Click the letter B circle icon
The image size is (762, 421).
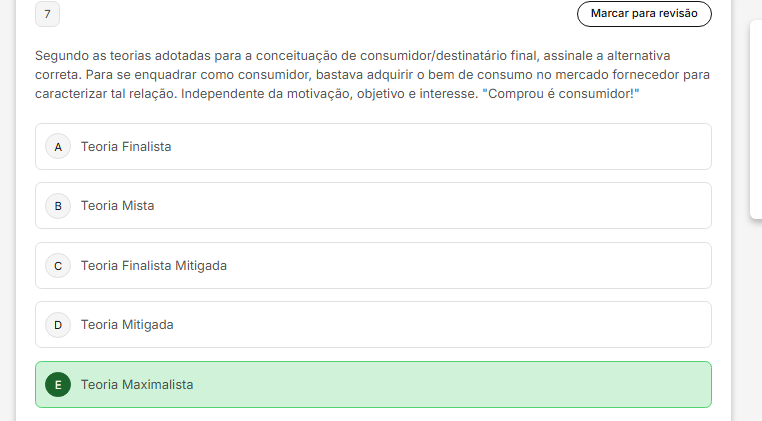58,206
